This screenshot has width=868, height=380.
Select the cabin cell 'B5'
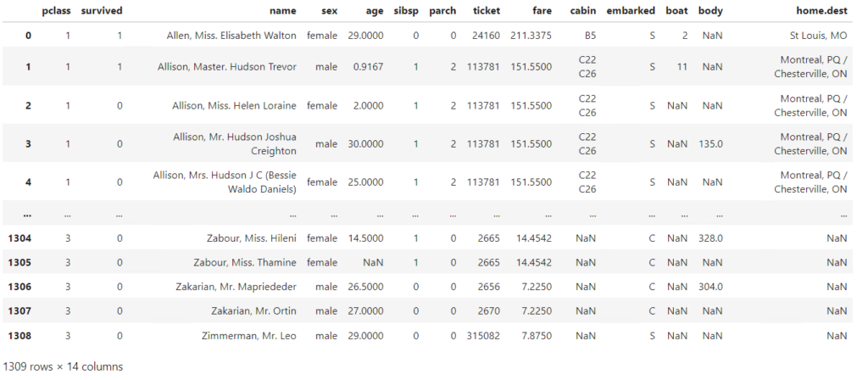(x=586, y=36)
